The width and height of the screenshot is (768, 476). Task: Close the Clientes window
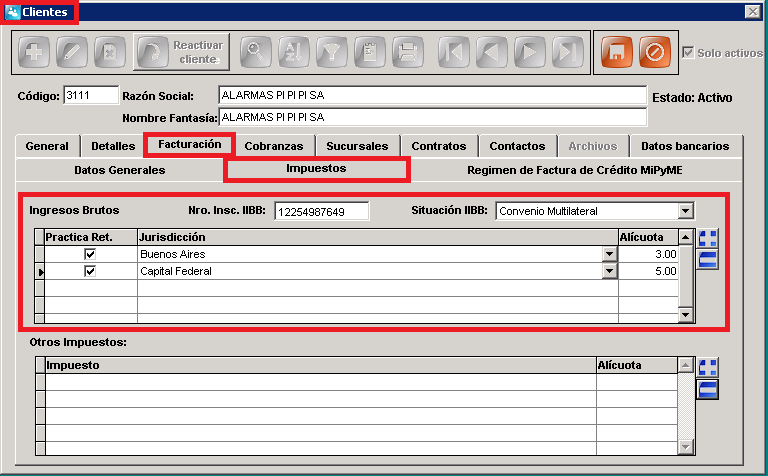pyautogui.click(x=752, y=11)
